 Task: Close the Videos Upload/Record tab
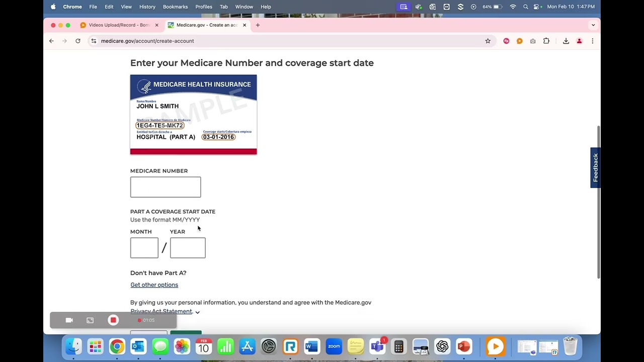[156, 25]
